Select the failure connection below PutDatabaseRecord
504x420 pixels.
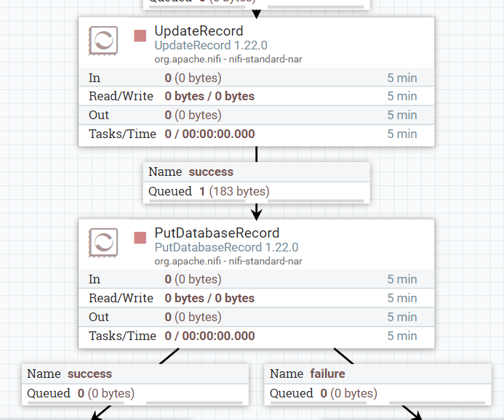pyautogui.click(x=377, y=384)
